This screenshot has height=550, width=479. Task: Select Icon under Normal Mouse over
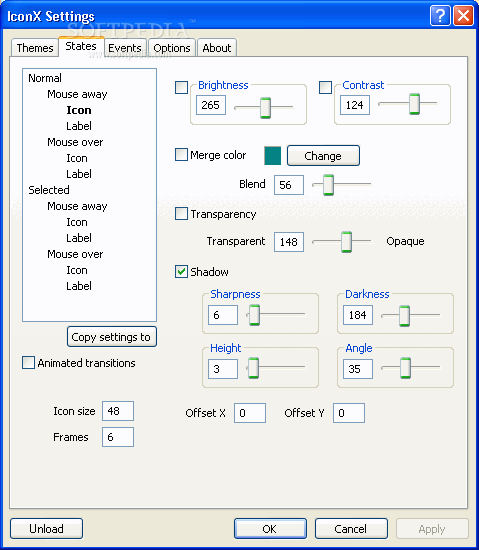click(77, 158)
